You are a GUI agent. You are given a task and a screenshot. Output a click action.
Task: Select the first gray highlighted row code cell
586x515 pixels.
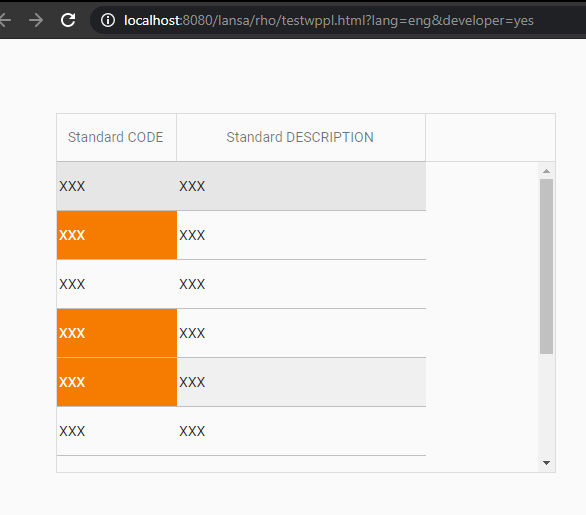click(117, 186)
